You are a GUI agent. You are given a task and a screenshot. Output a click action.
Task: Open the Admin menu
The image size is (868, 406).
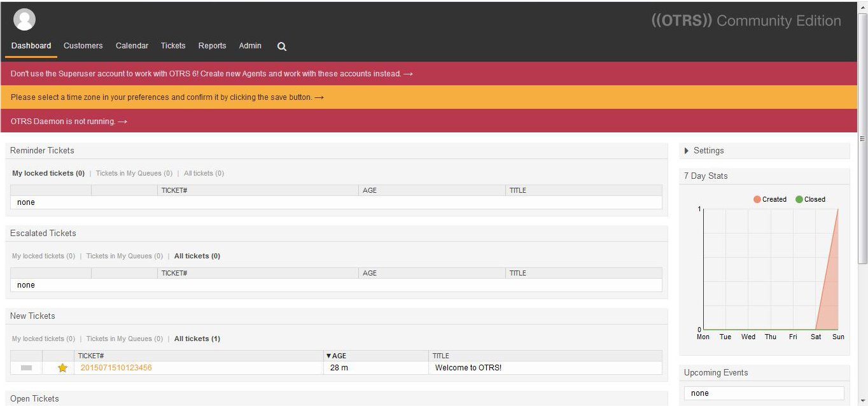coord(250,46)
